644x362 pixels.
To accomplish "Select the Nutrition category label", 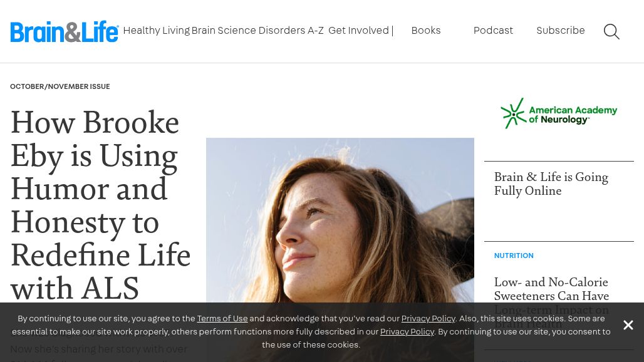I will (x=514, y=256).
